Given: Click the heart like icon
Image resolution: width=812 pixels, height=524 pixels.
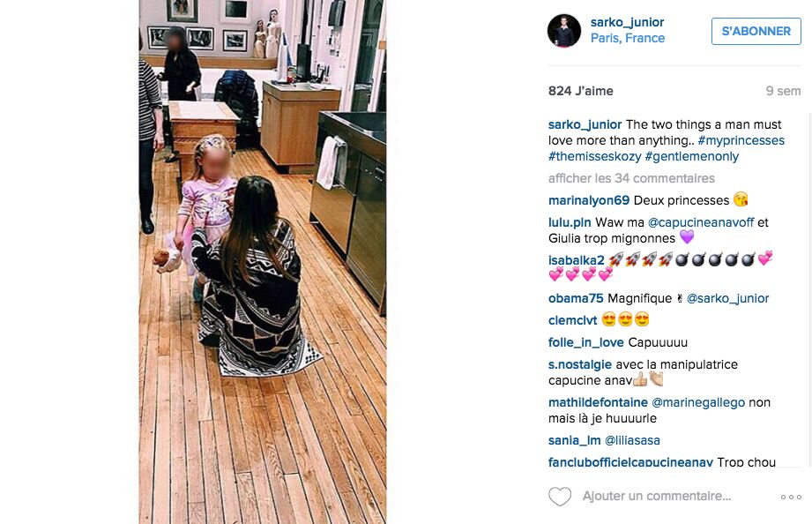Looking at the screenshot, I should tap(560, 497).
